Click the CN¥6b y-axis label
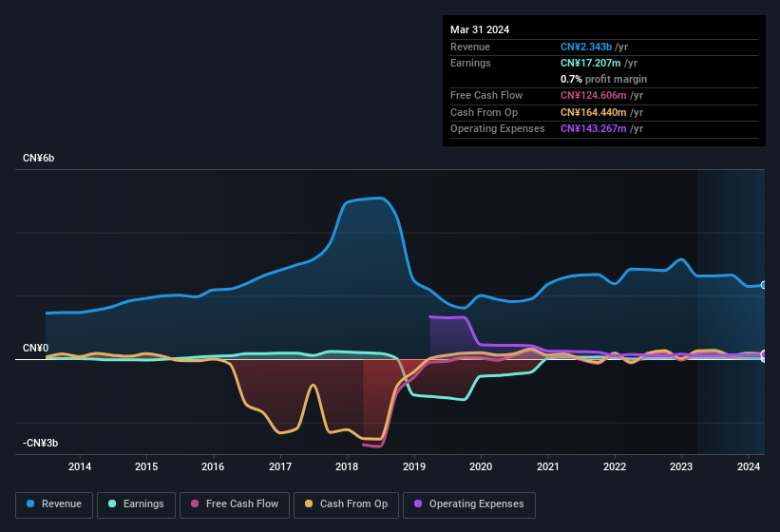The height and width of the screenshot is (532, 780). click(38, 158)
